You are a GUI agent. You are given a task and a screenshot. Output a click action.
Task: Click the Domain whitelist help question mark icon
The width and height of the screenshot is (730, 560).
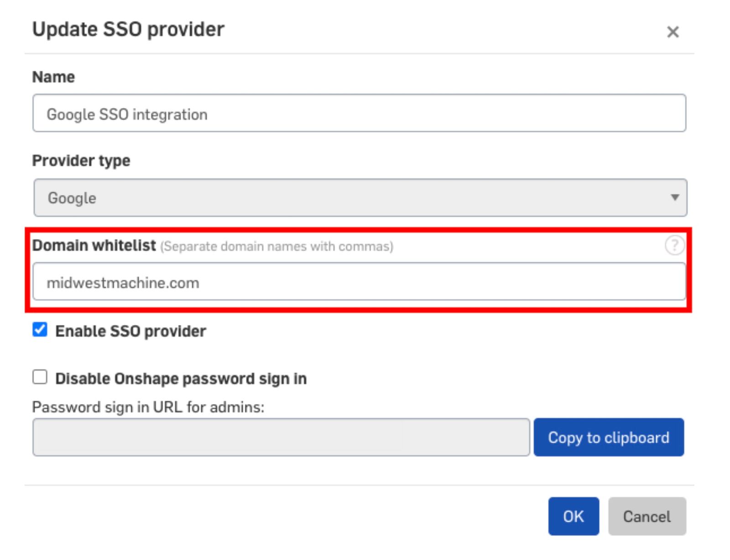pyautogui.click(x=674, y=245)
